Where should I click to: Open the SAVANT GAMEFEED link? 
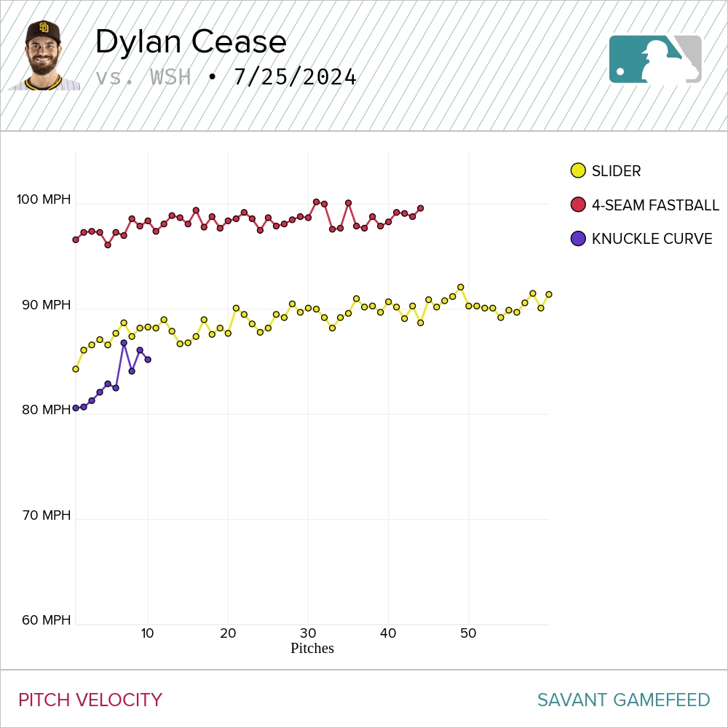pyautogui.click(x=623, y=700)
